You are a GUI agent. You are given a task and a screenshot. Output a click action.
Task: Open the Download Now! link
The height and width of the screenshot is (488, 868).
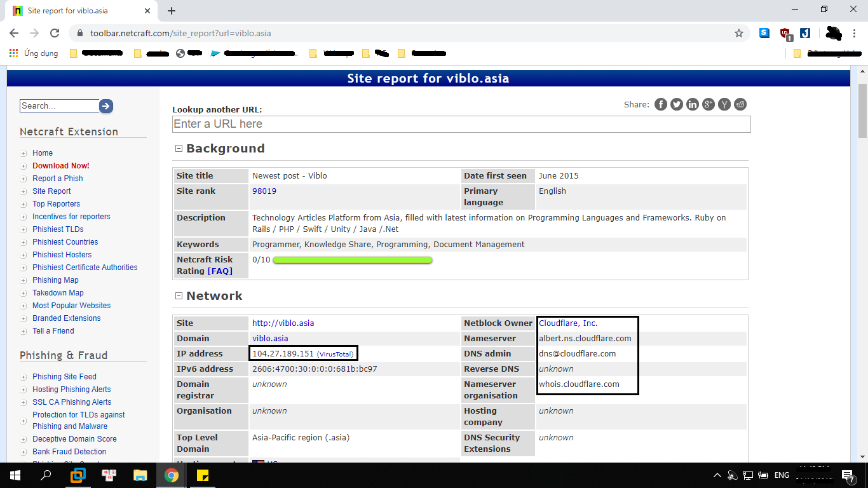tap(61, 166)
